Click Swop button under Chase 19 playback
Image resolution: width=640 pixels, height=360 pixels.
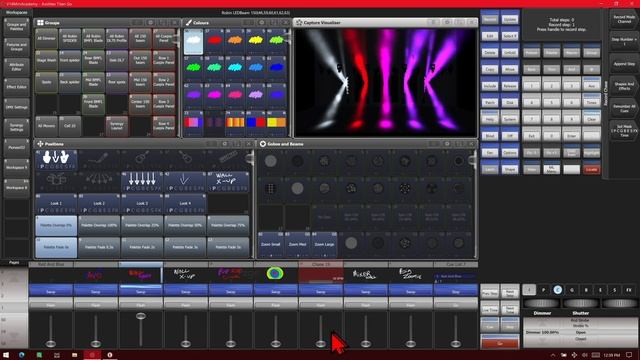pyautogui.click(x=320, y=292)
